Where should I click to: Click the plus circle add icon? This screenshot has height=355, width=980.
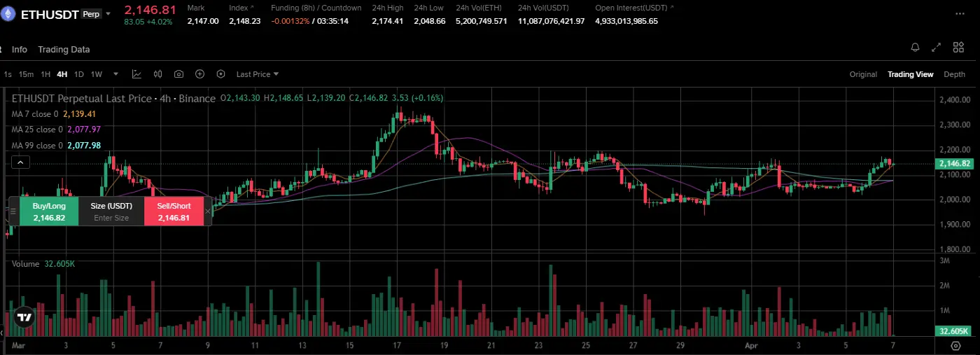point(199,74)
